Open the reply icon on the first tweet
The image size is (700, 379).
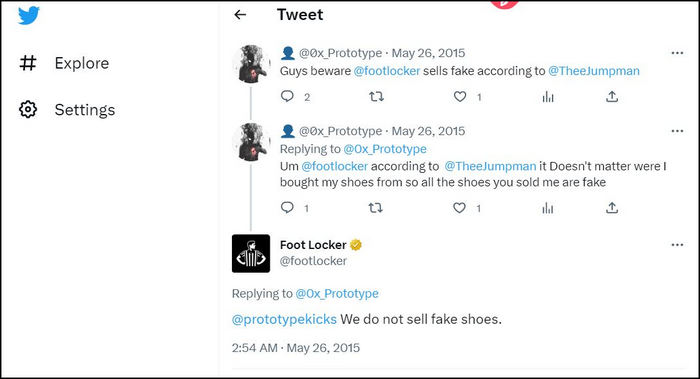click(x=287, y=96)
